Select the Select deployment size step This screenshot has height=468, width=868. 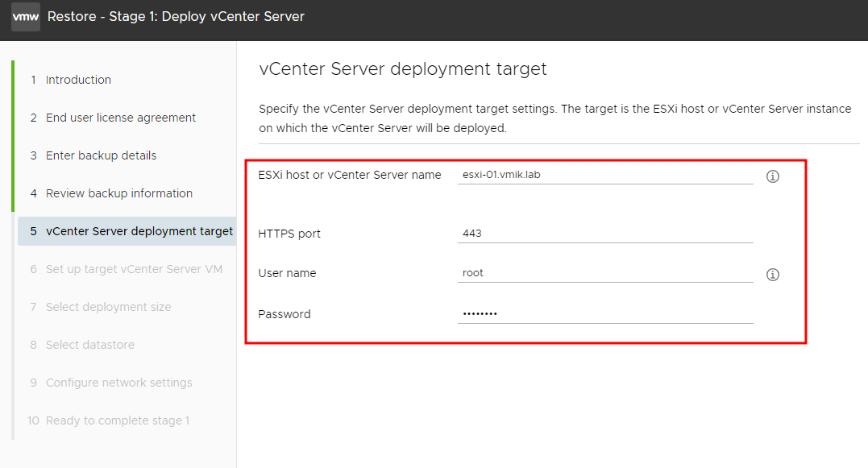coord(107,307)
